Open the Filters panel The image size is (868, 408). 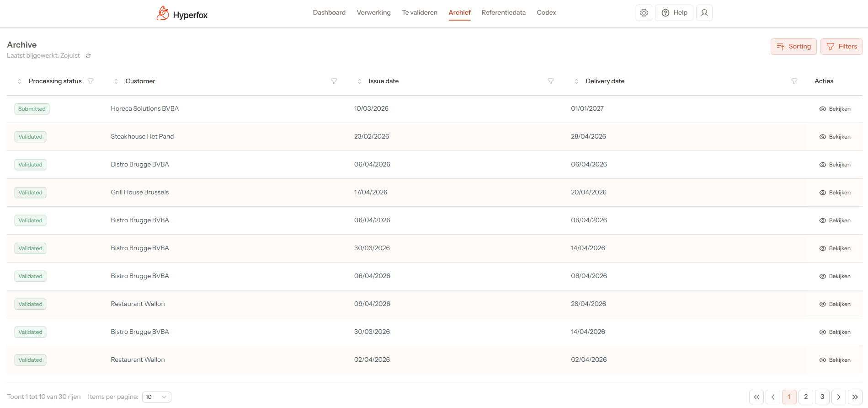(841, 47)
